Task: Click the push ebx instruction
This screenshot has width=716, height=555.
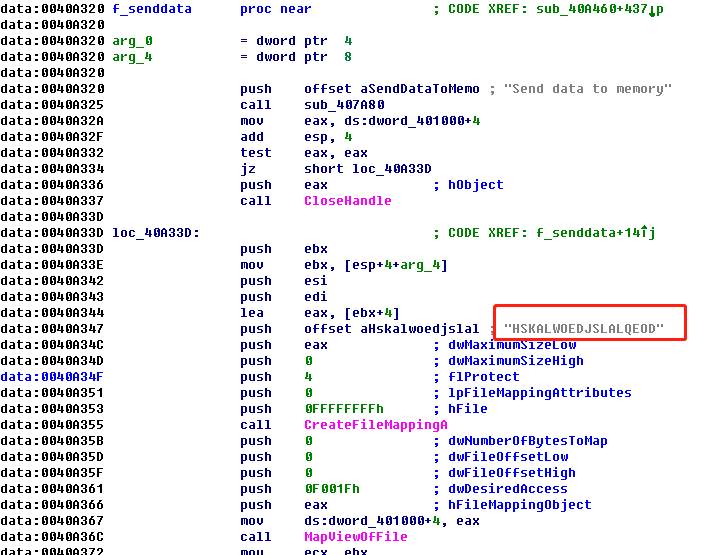Action: click(x=284, y=249)
